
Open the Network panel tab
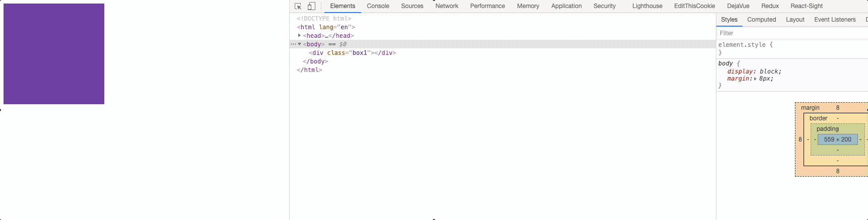(446, 6)
